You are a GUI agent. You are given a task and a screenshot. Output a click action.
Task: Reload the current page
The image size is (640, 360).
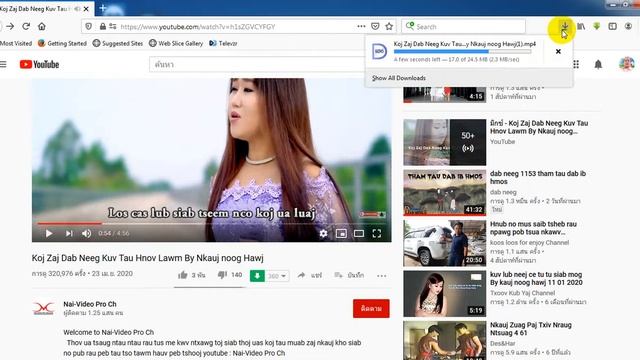[26, 27]
